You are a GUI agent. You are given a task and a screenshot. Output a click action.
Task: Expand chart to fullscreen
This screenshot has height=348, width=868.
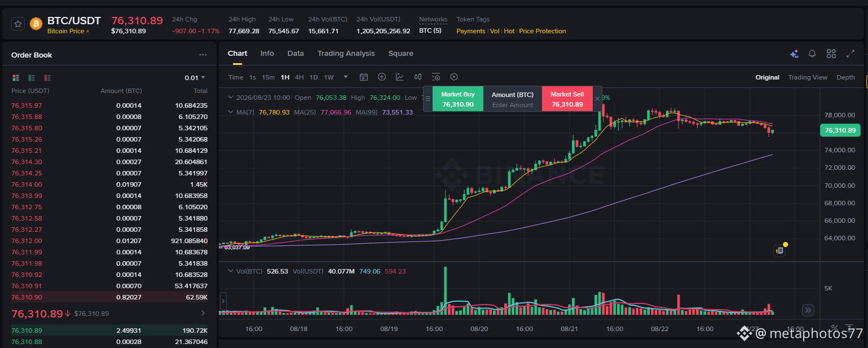pos(851,54)
